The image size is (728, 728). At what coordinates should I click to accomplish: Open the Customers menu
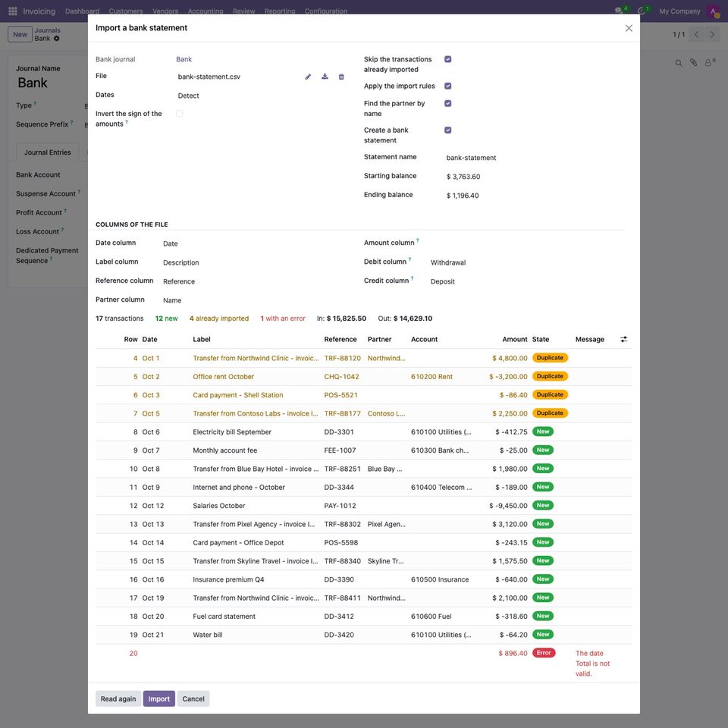pos(126,11)
